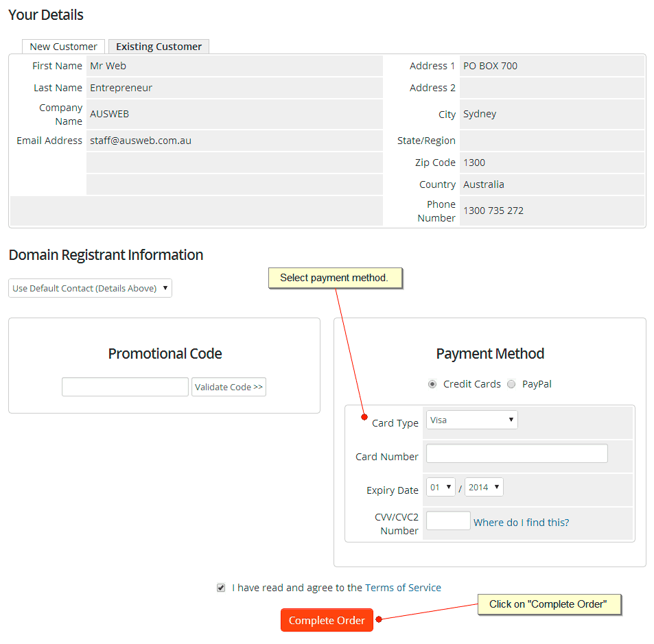Click the CVV/CVC2 Number input box

click(x=448, y=521)
